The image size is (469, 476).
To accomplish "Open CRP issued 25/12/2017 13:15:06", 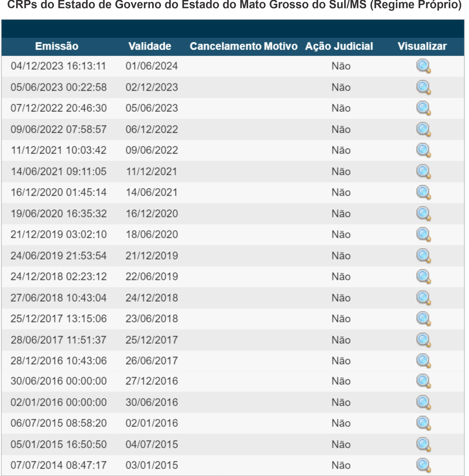I will click(424, 319).
